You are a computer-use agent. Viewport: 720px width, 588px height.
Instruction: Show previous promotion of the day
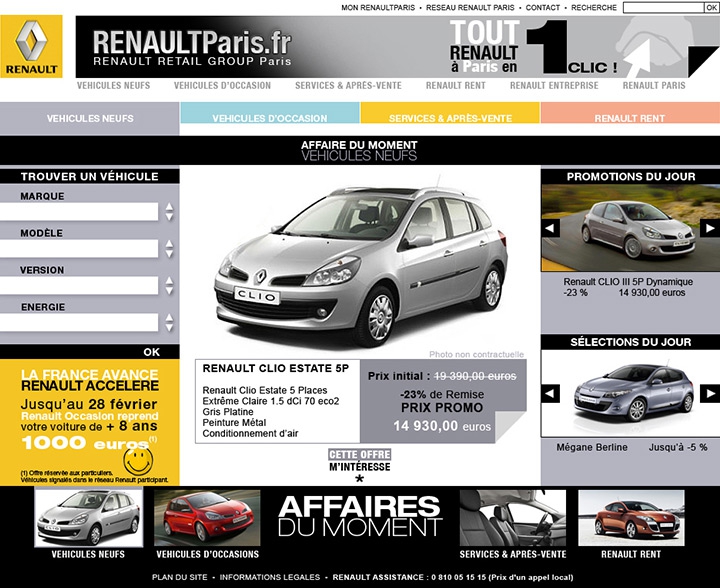(x=550, y=228)
